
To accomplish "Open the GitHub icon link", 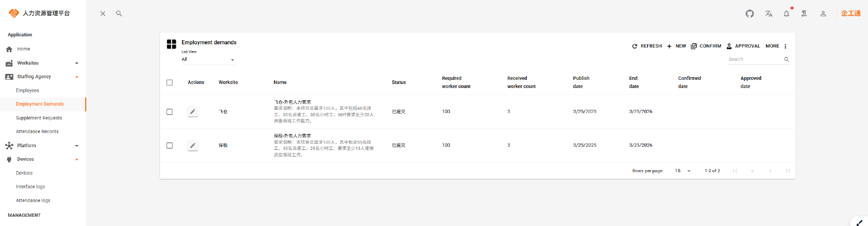I will (x=749, y=14).
